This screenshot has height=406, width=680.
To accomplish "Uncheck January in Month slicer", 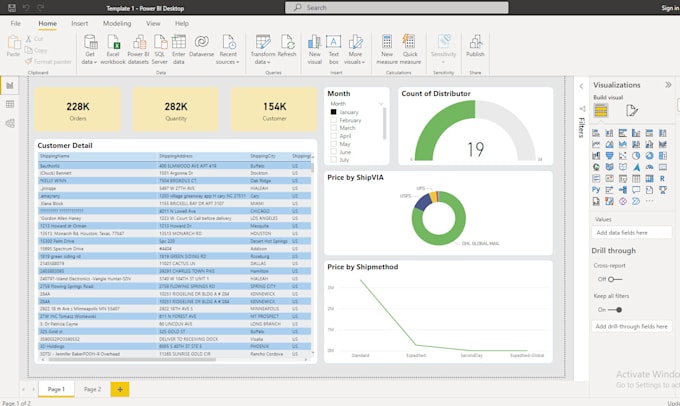I will (333, 112).
